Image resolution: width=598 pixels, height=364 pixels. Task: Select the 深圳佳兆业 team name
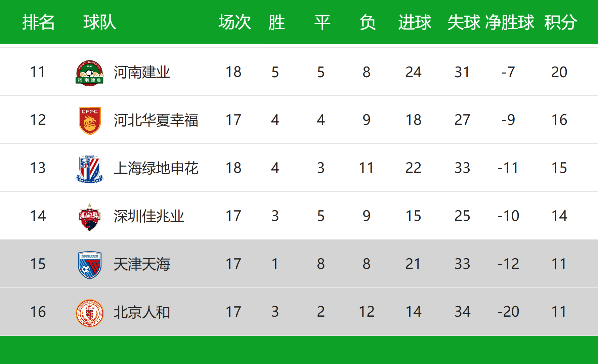point(149,216)
